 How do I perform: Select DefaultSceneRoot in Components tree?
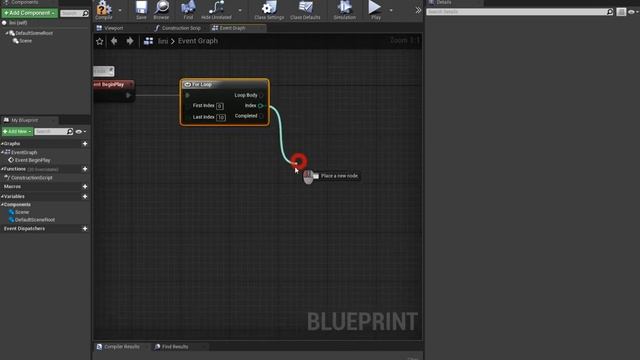(x=34, y=33)
